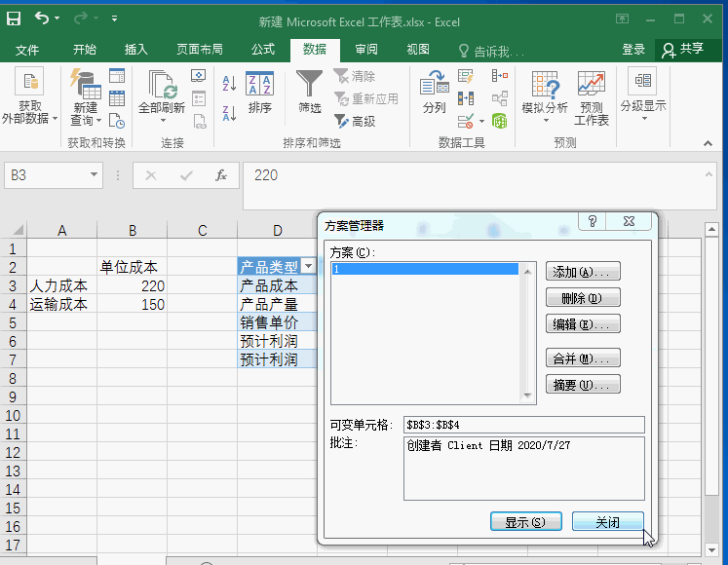Image resolution: width=728 pixels, height=565 pixels.
Task: Open the 排序 sort dialog
Action: pyautogui.click(x=259, y=93)
